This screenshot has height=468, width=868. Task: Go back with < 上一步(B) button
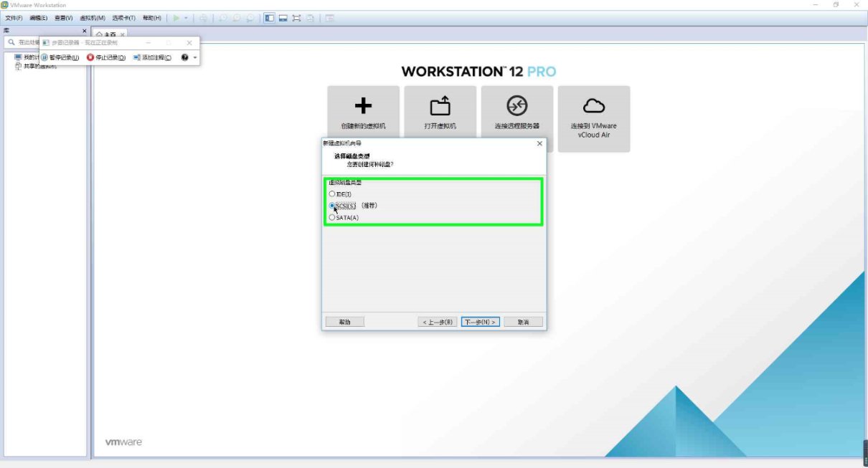438,322
